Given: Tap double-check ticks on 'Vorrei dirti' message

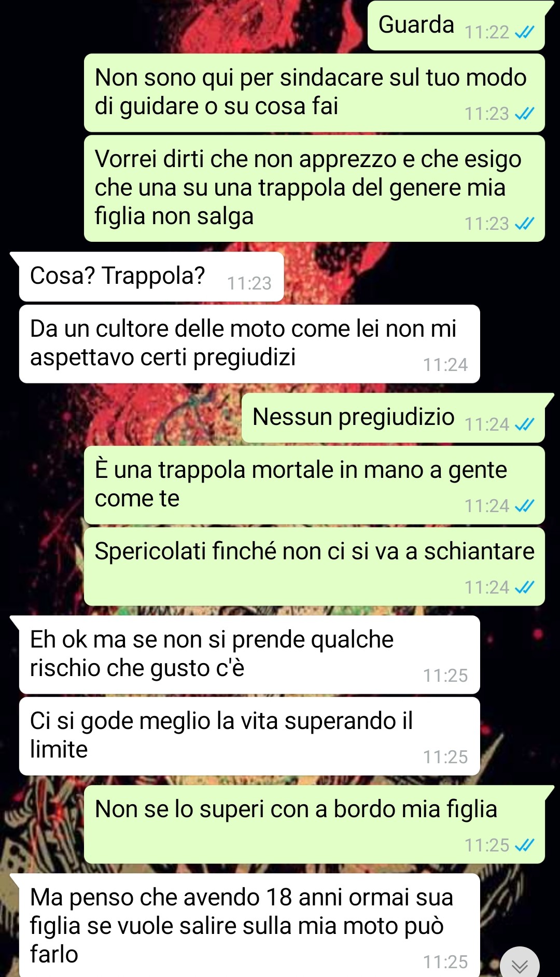Looking at the screenshot, I should pyautogui.click(x=524, y=224).
